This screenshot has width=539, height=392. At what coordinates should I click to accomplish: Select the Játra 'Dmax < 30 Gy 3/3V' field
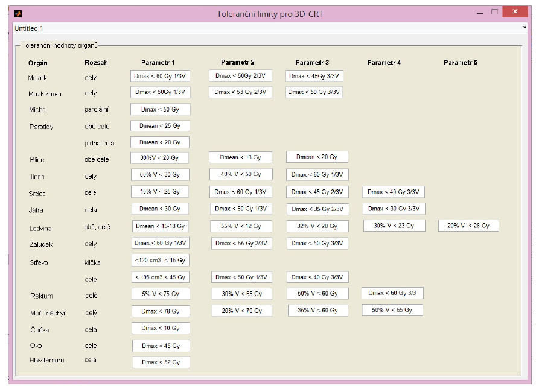394,209
